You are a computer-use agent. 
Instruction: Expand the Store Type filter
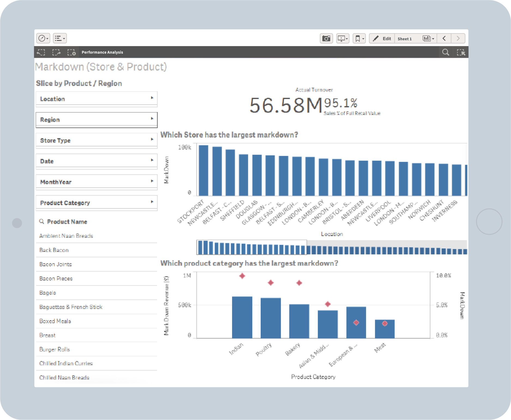click(x=97, y=140)
